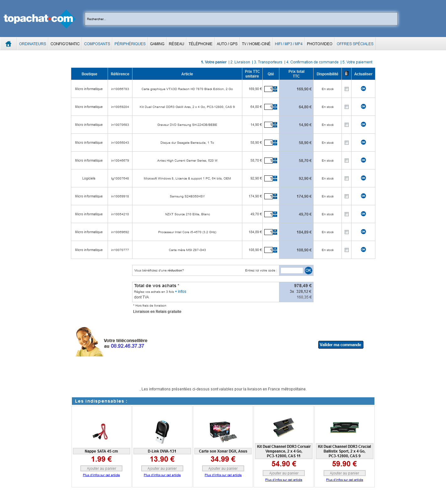Click OK update icon for Windows 8 row
This screenshot has height=504, width=446.
[363, 178]
